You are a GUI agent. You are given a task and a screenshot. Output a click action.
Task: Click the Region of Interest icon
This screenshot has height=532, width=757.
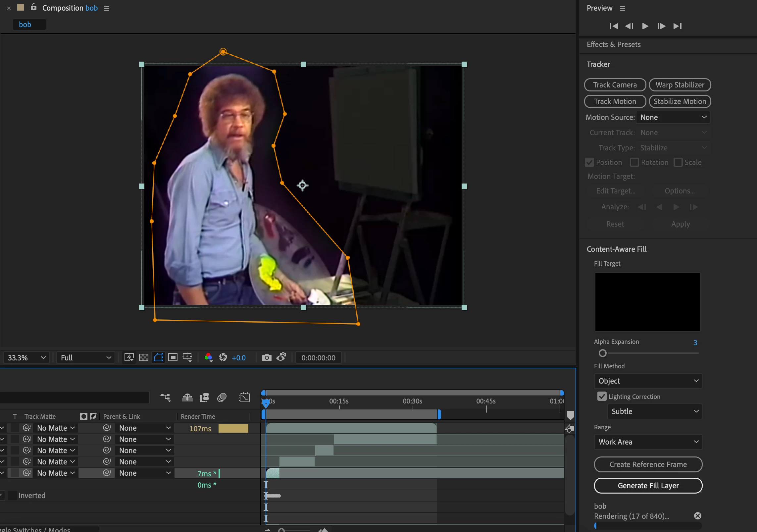173,357
